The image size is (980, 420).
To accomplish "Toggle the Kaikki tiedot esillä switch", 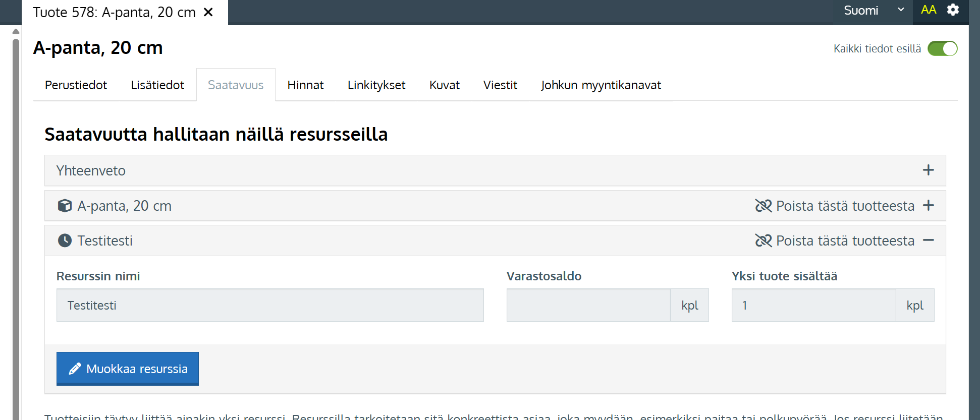I will pos(942,48).
